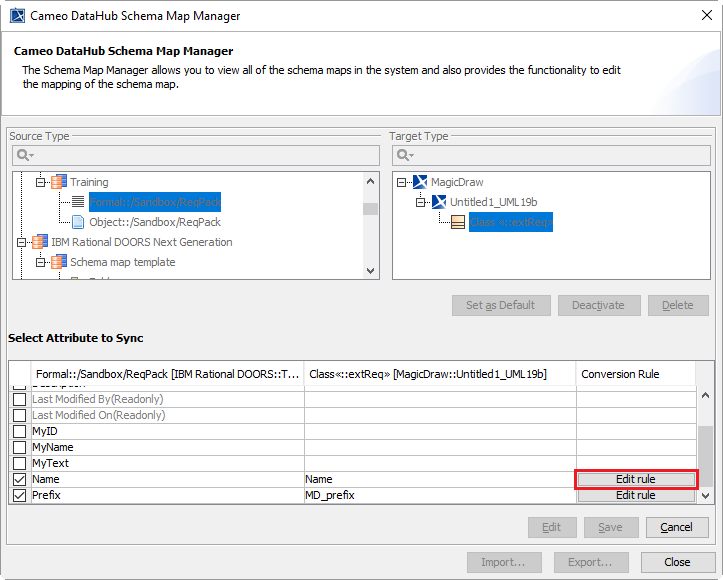Select the Training tree item
The image size is (723, 580).
pyautogui.click(x=89, y=182)
